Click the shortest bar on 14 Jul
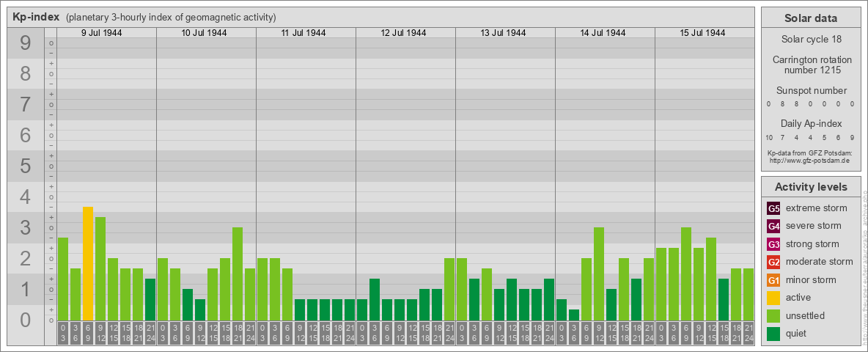 (574, 315)
